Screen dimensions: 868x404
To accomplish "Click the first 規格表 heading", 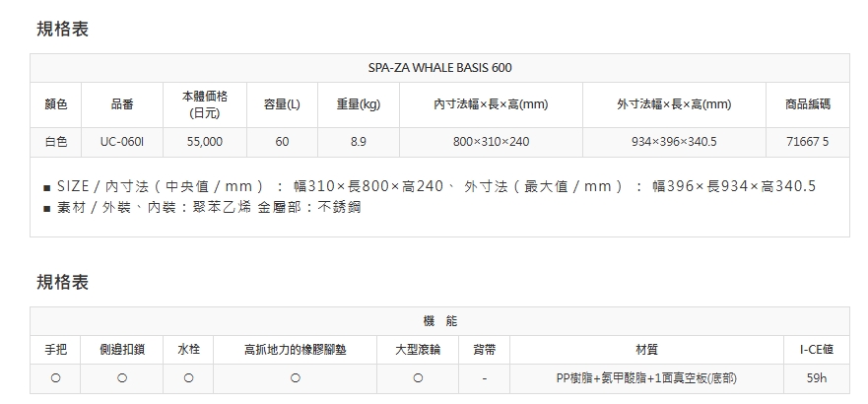I will (x=63, y=30).
